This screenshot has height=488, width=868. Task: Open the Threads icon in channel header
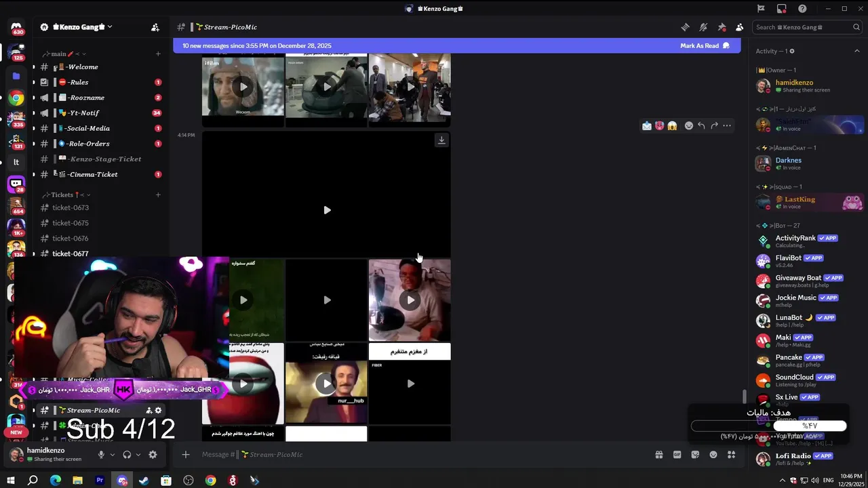(685, 27)
